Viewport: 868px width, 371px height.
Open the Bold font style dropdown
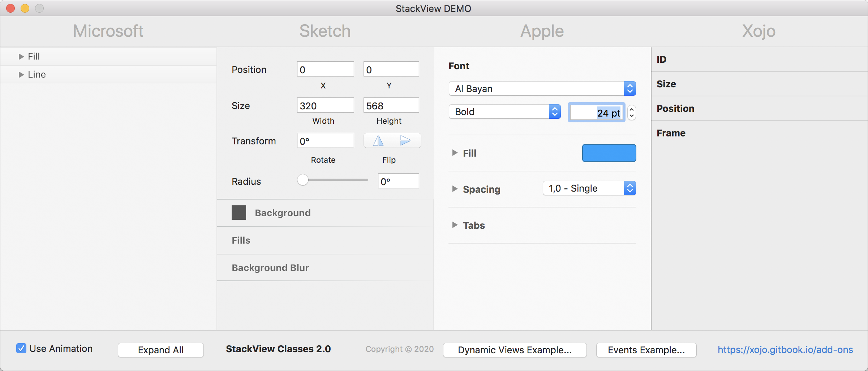coord(504,112)
